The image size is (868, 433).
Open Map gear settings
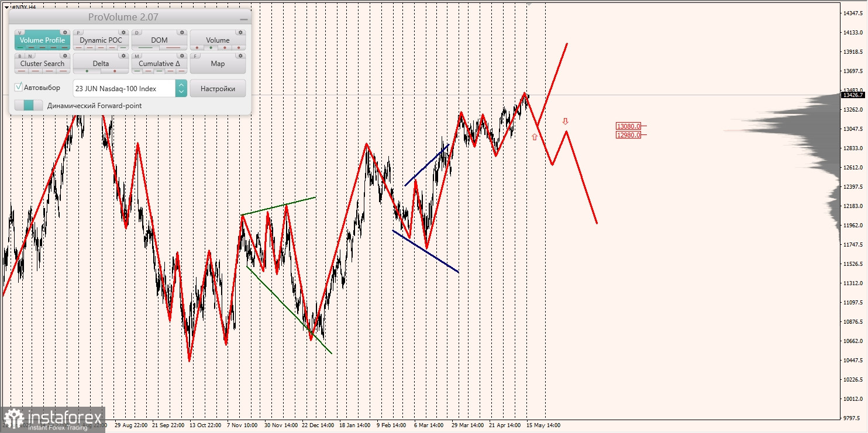(240, 56)
